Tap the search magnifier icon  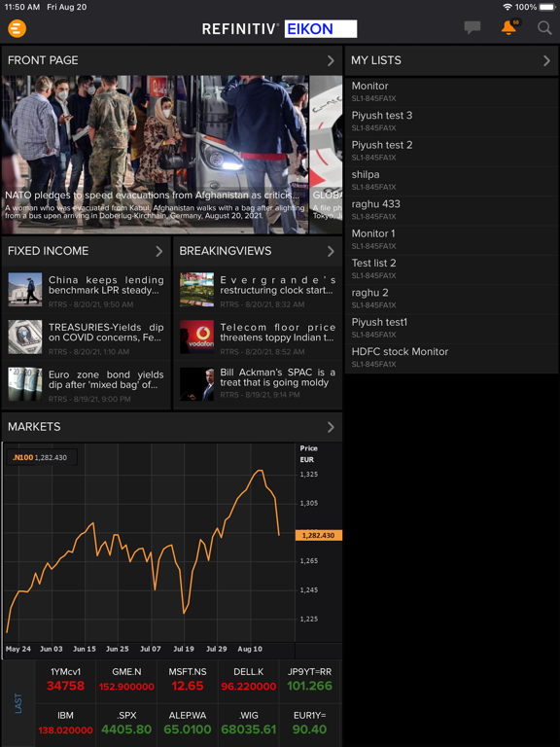(x=544, y=27)
